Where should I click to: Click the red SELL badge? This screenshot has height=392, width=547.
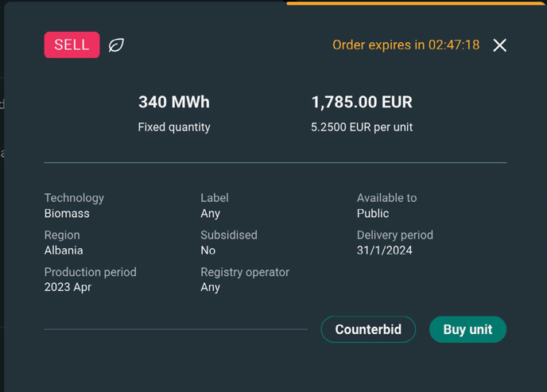(x=72, y=45)
